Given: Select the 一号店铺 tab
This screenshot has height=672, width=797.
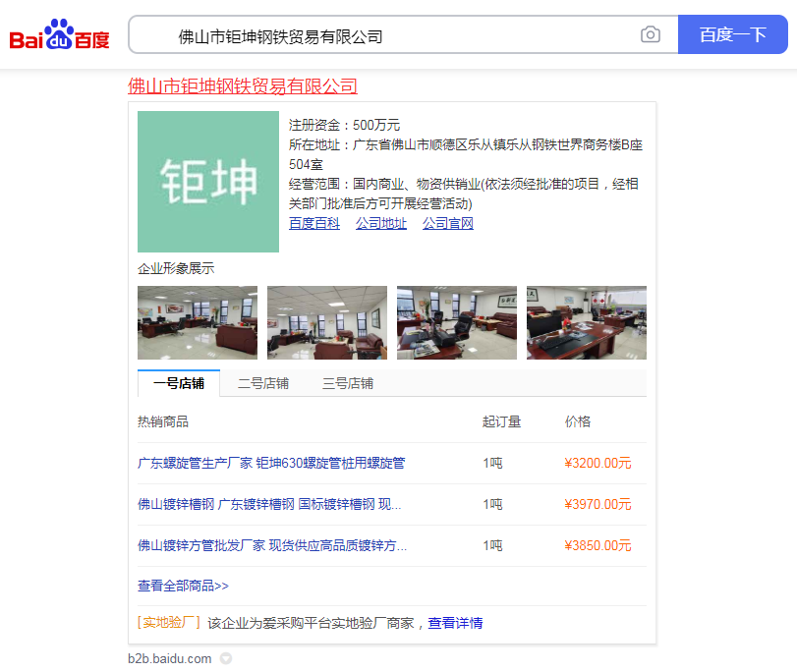Looking at the screenshot, I should [x=179, y=383].
